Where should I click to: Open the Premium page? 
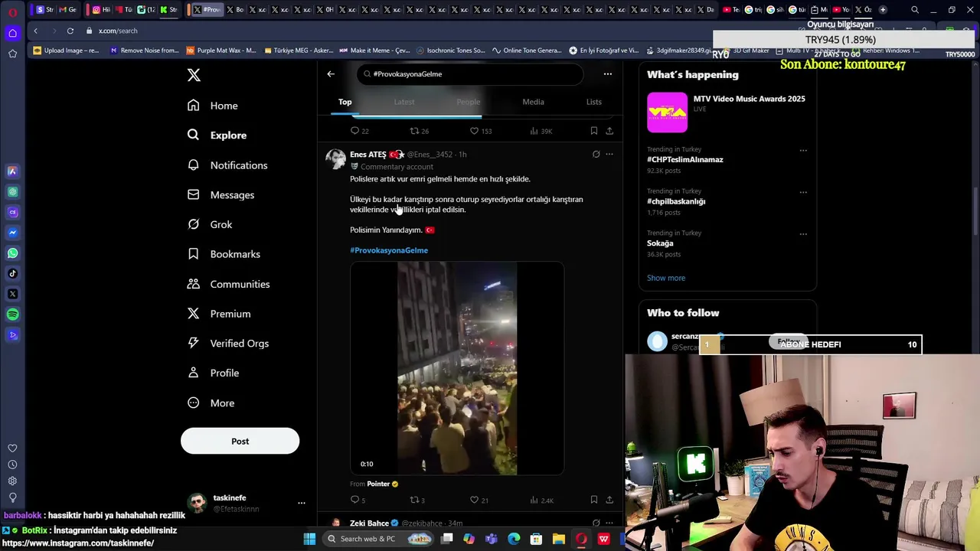(219, 314)
